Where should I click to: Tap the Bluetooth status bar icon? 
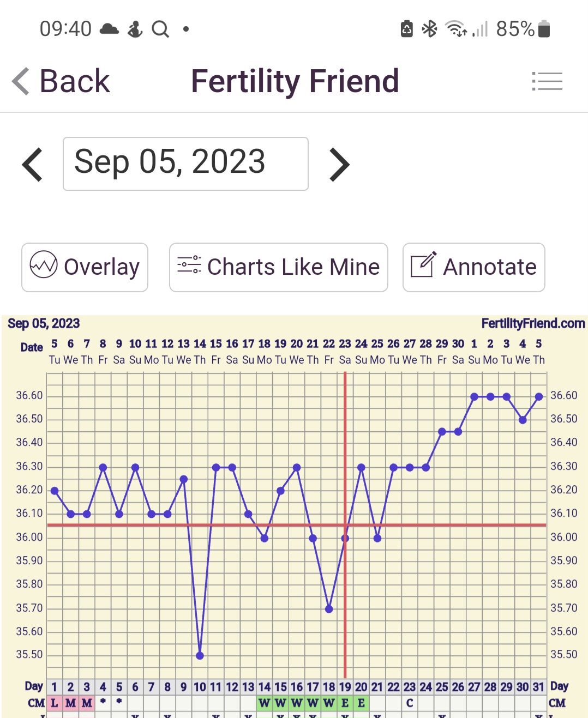click(x=430, y=29)
